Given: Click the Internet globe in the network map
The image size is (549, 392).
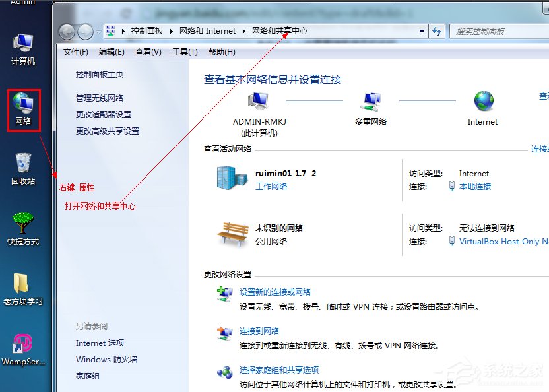Looking at the screenshot, I should [x=482, y=101].
